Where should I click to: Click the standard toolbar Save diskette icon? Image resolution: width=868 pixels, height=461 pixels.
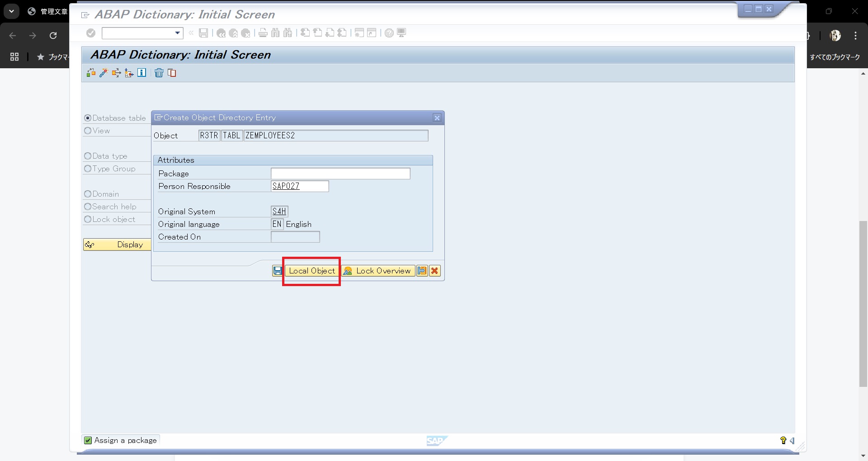click(x=203, y=33)
